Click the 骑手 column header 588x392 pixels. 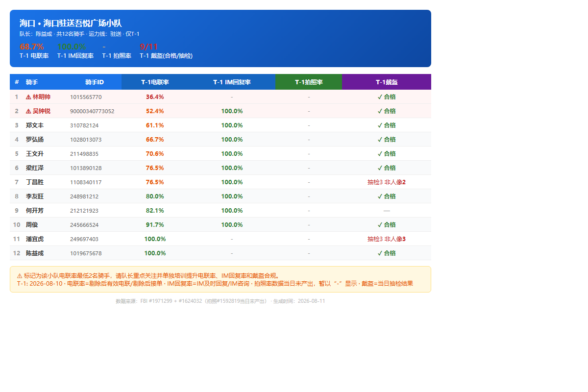pyautogui.click(x=32, y=82)
